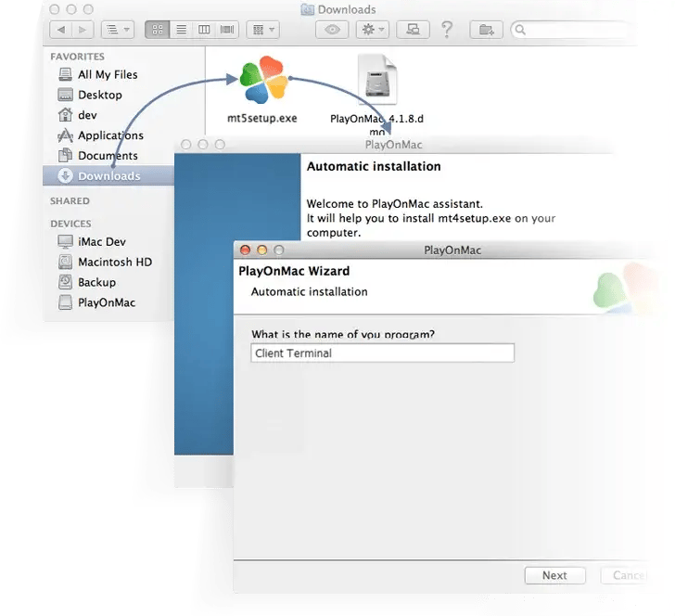Switch Finder to column view

204,30
